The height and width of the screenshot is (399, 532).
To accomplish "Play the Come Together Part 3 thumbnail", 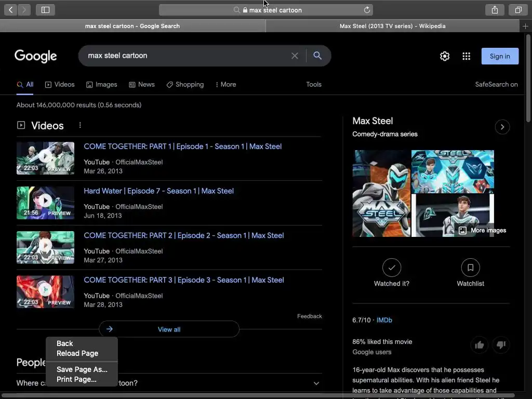I will 46,292.
